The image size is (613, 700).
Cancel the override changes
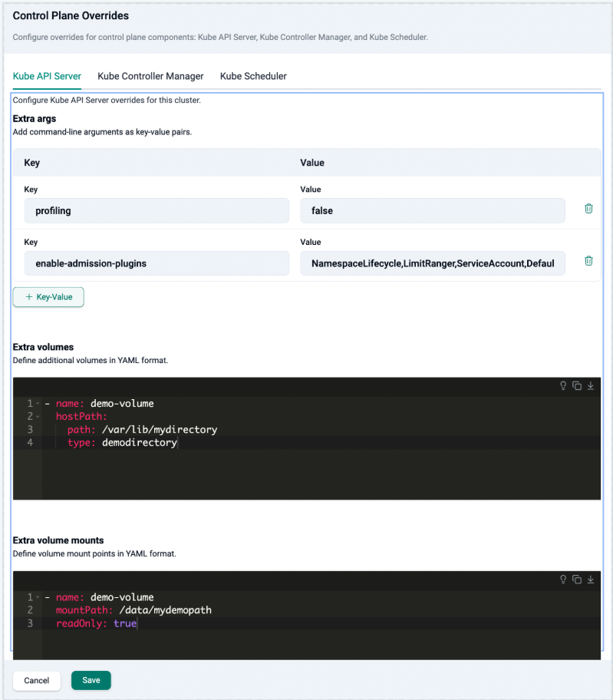pyautogui.click(x=37, y=680)
